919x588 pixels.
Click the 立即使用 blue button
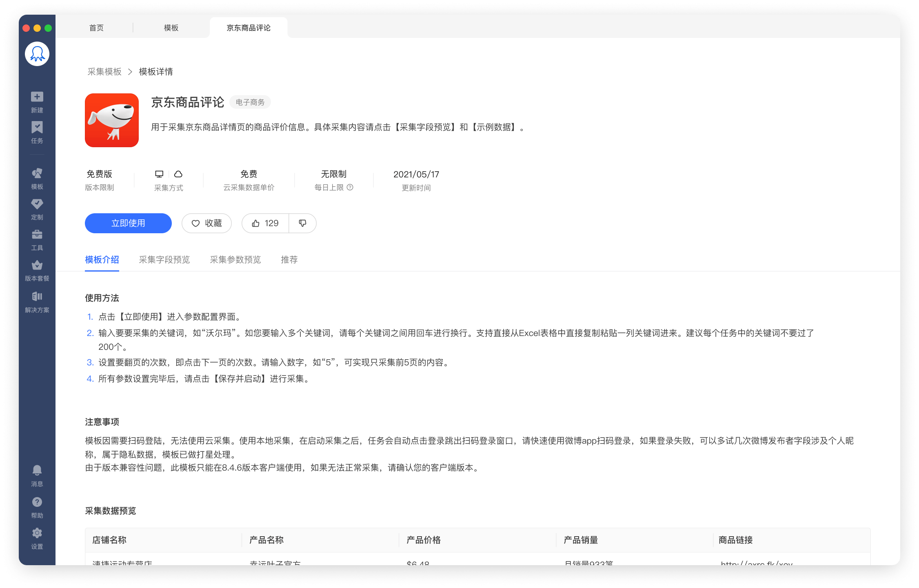[x=128, y=223]
